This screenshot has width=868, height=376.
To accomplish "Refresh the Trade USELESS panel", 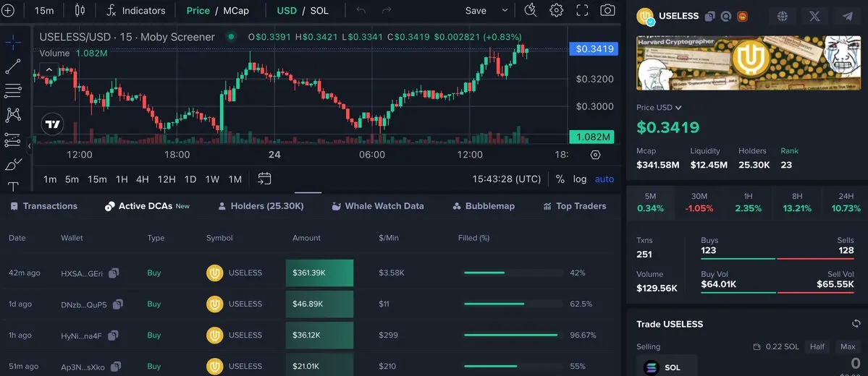I will [856, 323].
